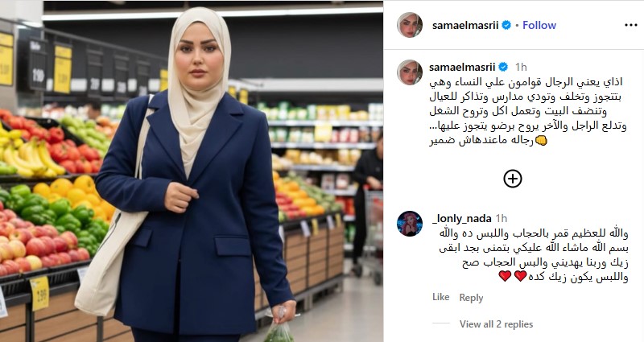This screenshot has height=342, width=644.
Task: Click the fist emoji in caption
Action: (541, 140)
